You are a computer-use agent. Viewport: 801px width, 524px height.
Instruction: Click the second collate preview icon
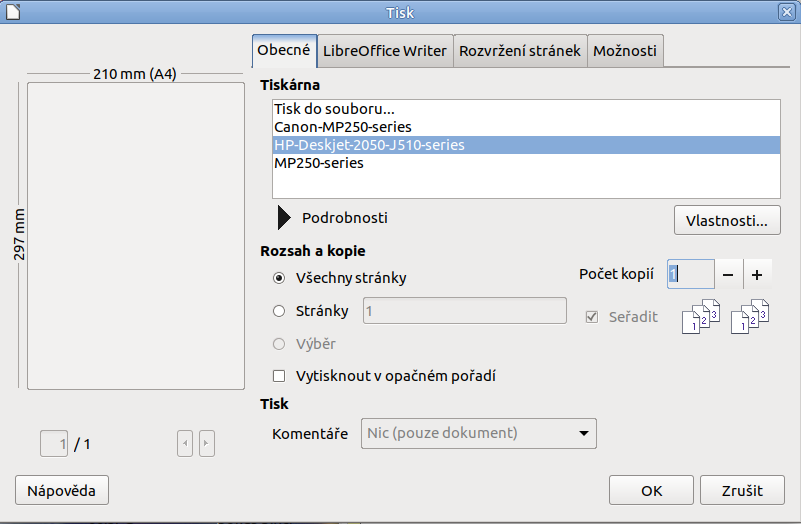(x=750, y=316)
